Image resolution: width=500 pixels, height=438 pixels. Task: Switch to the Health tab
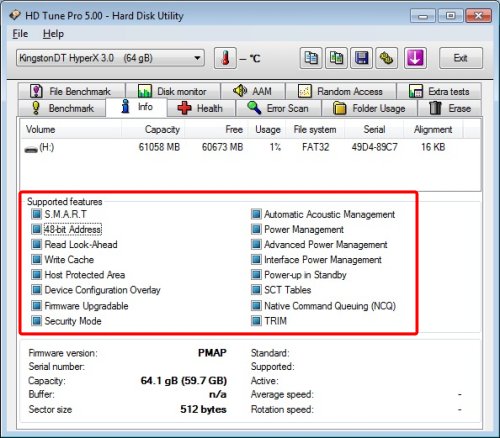tap(201, 108)
